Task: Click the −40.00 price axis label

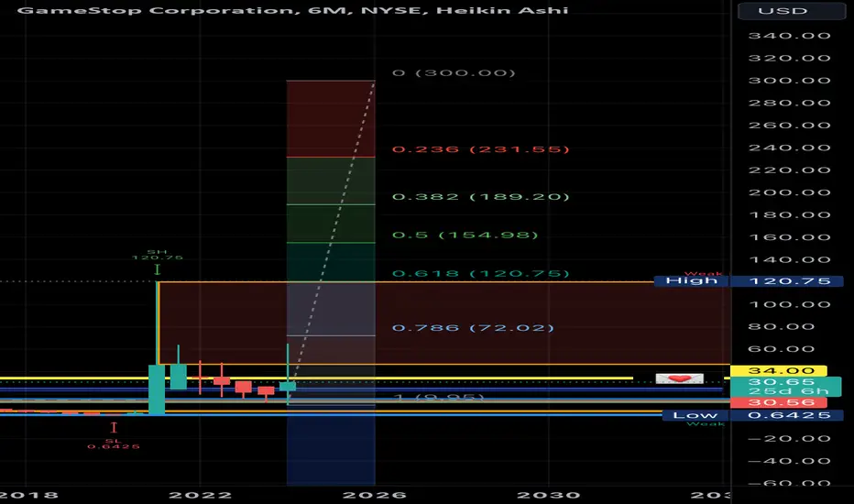Action: point(789,461)
